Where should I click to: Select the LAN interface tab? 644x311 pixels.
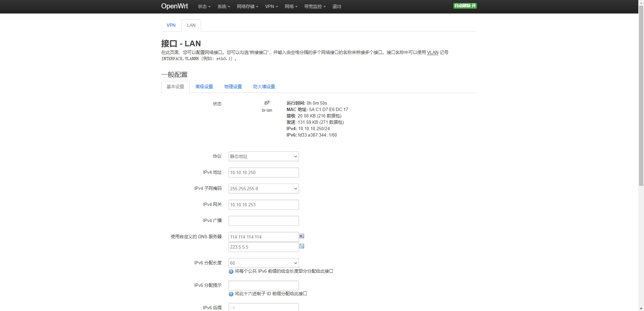pos(191,25)
